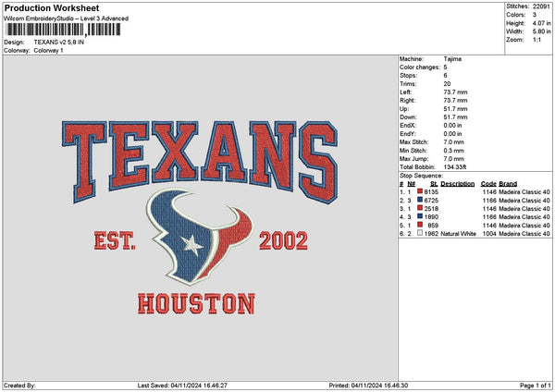The height and width of the screenshot is (392, 555).
Task: Click the Texans bull head logo in the preview
Action: point(200,237)
